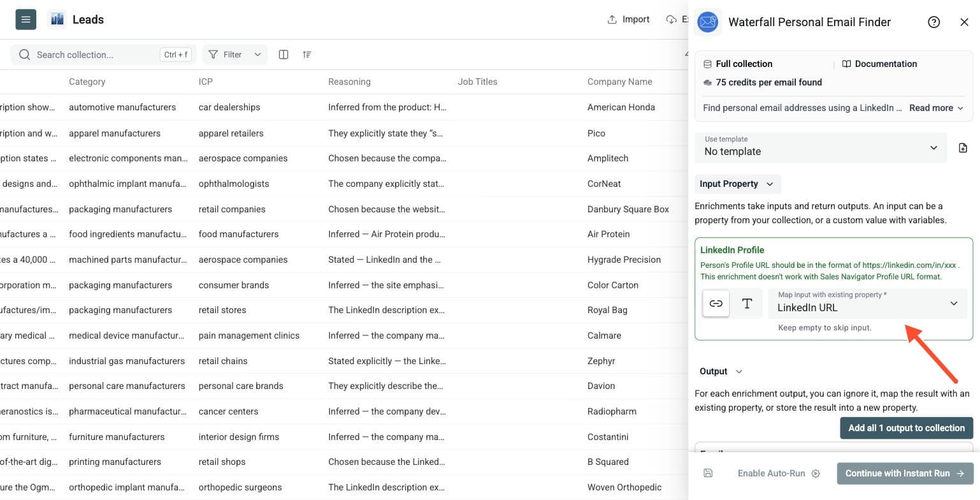
Task: Click the automotive manufacturers category cell
Action: click(x=122, y=107)
